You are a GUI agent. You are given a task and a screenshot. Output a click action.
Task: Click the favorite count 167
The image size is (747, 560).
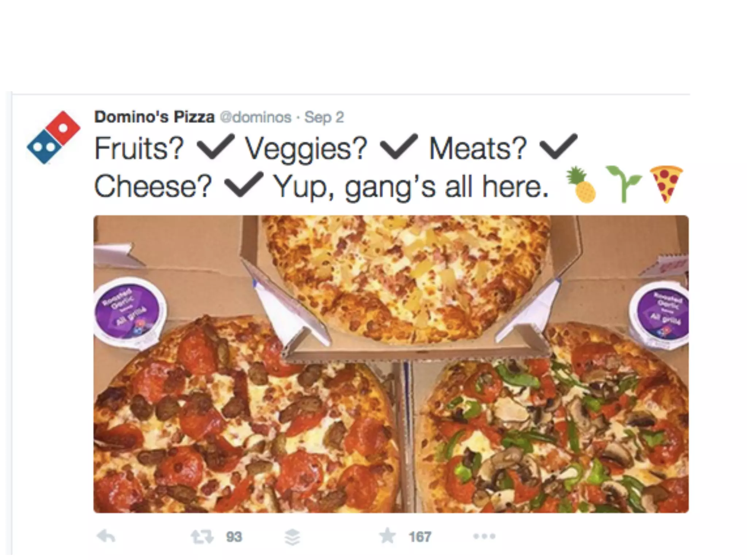coord(420,537)
